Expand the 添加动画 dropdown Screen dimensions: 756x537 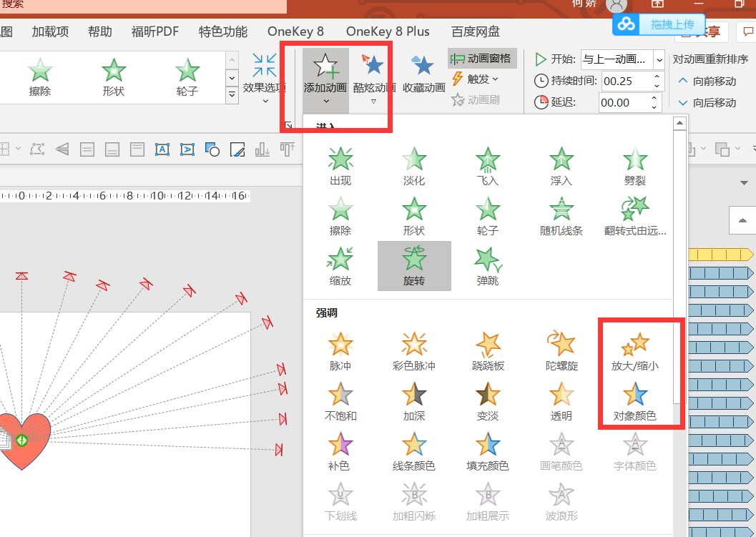click(x=325, y=100)
